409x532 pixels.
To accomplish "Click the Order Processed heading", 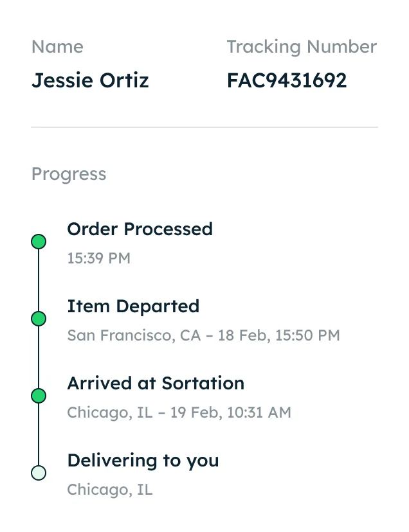I will [140, 229].
